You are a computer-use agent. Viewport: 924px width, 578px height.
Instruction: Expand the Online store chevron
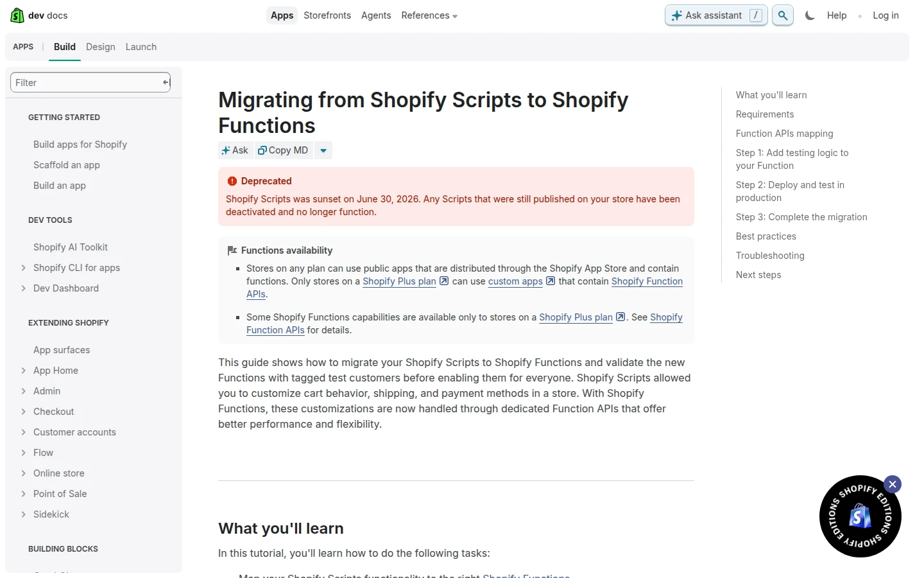24,473
